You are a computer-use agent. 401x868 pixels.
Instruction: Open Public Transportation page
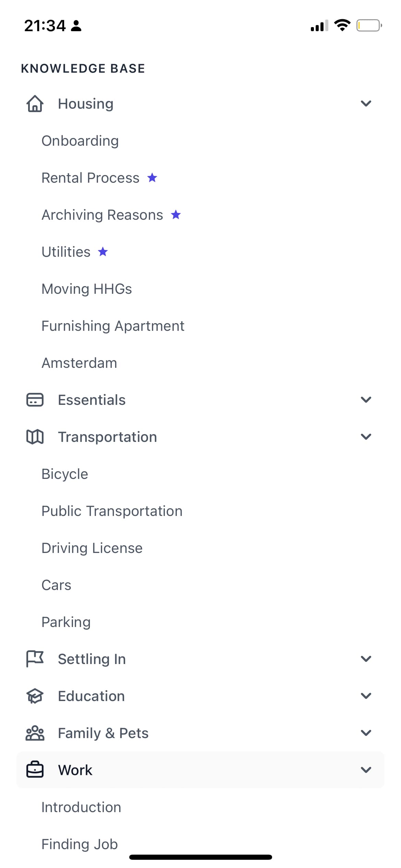coord(112,511)
